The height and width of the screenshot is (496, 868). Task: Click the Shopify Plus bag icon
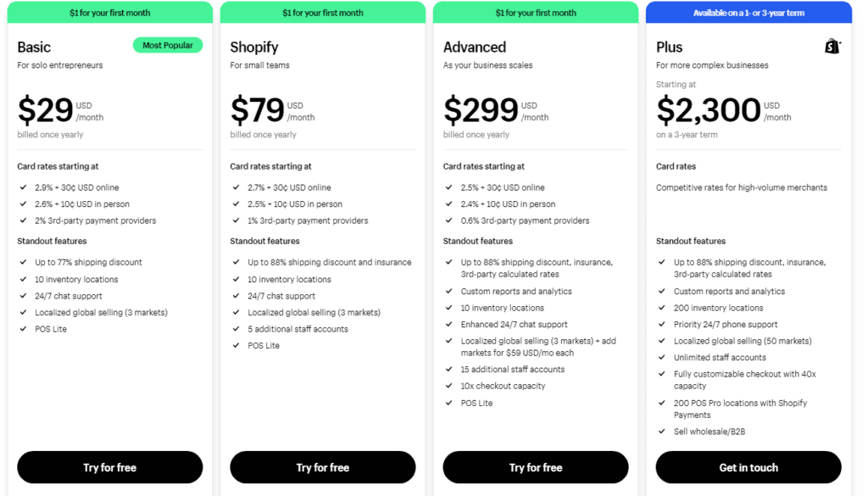click(832, 47)
